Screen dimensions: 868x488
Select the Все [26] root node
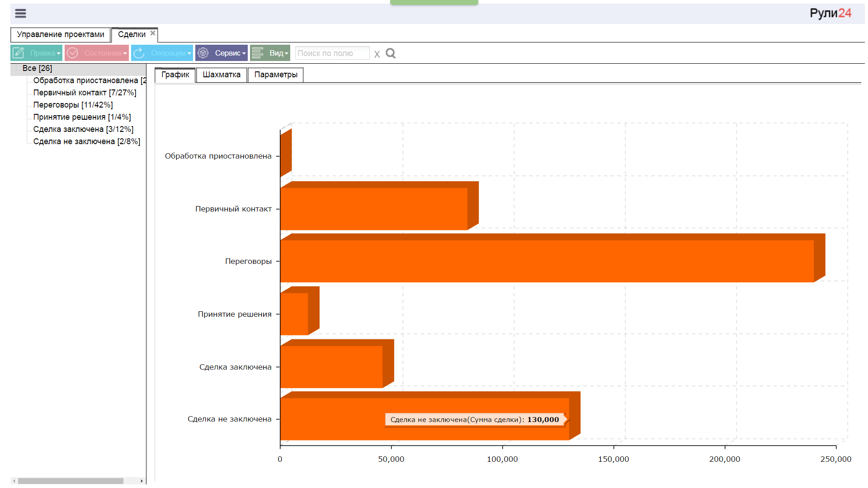(37, 68)
